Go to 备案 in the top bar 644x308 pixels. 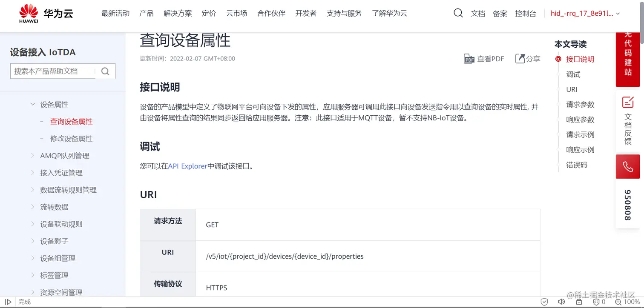click(x=500, y=14)
